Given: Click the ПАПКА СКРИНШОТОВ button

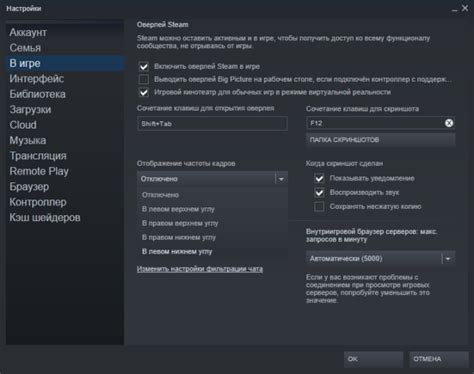Looking at the screenshot, I should (380, 140).
